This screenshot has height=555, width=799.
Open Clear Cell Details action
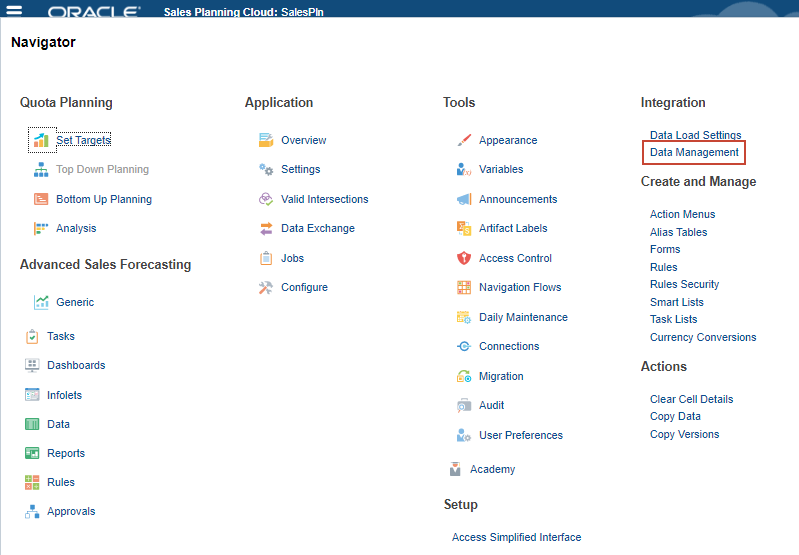691,399
